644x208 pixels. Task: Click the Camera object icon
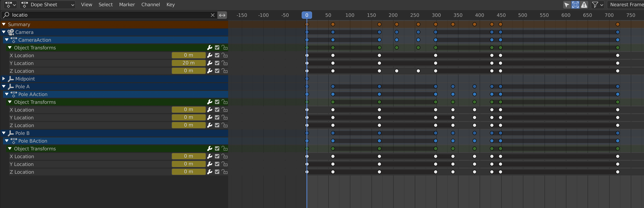pos(11,32)
